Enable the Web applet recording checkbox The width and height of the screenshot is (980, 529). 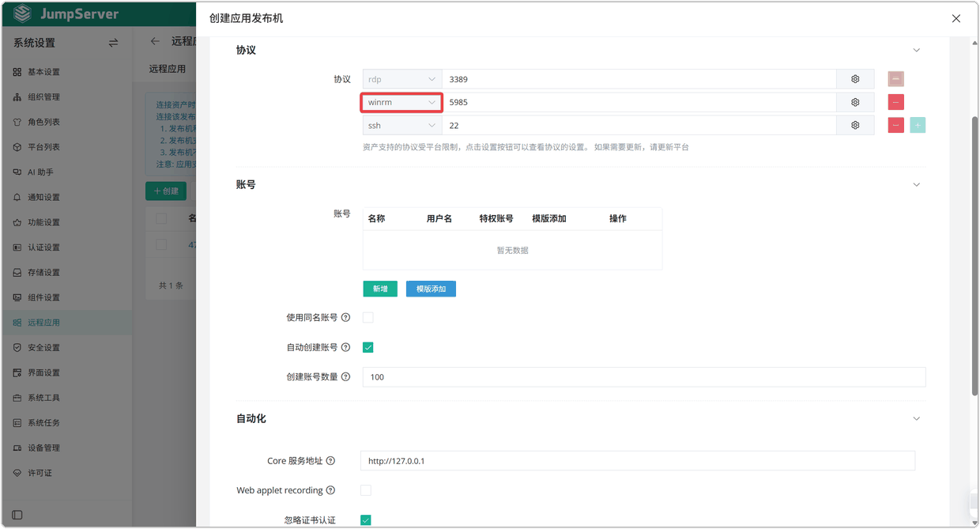click(x=366, y=490)
